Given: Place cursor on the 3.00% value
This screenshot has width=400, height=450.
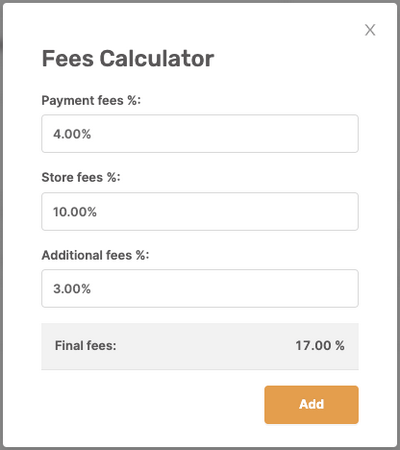Looking at the screenshot, I should (72, 289).
